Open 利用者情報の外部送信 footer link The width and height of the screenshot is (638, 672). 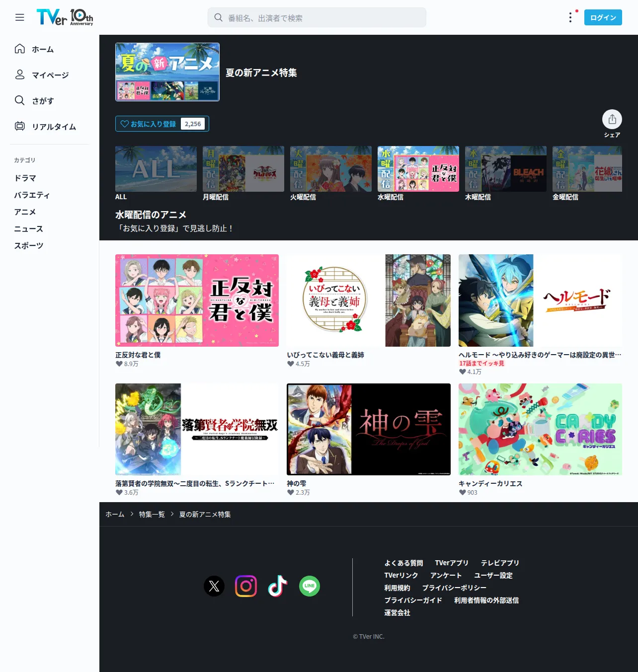(x=486, y=600)
